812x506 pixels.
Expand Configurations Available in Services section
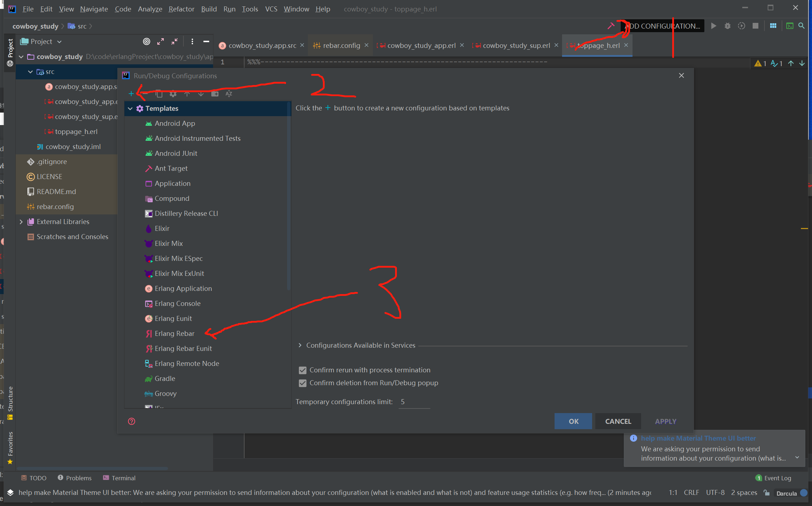click(300, 345)
